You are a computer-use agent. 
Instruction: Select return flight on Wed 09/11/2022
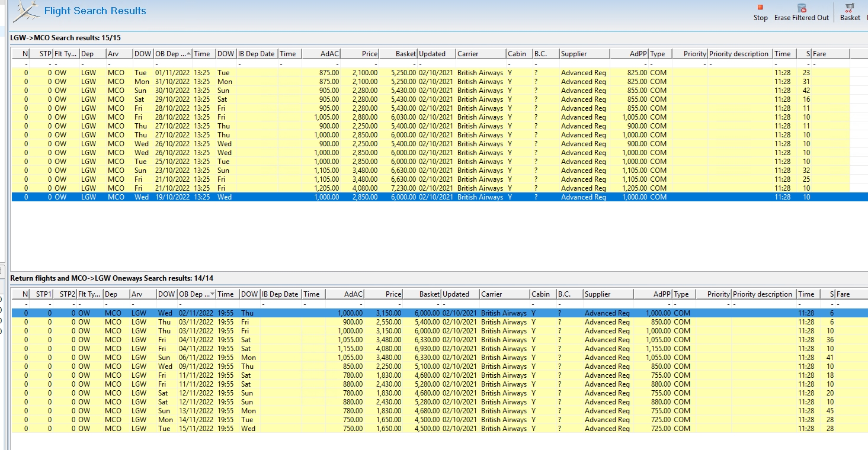[196, 367]
